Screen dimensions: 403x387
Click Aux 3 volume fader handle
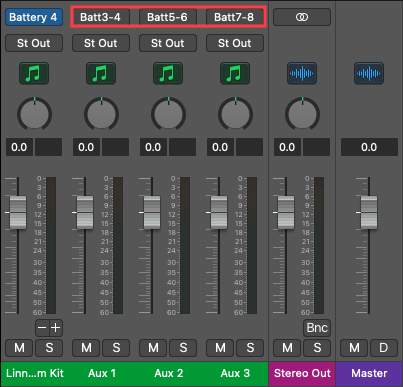click(x=219, y=212)
